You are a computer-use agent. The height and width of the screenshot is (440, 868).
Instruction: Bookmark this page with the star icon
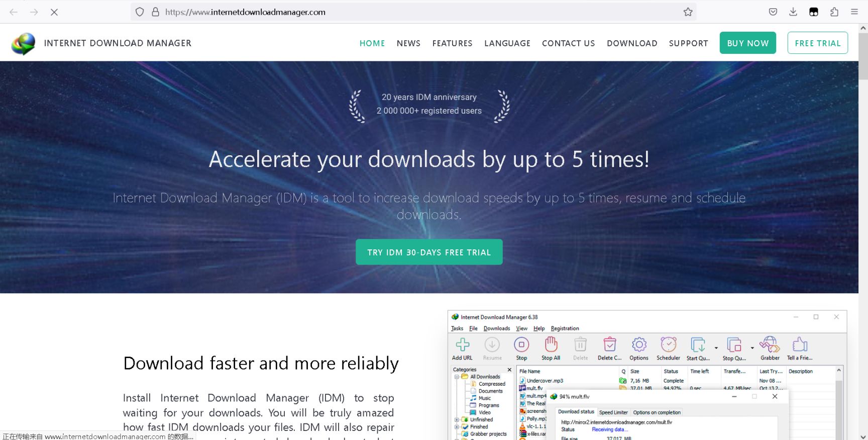(688, 12)
